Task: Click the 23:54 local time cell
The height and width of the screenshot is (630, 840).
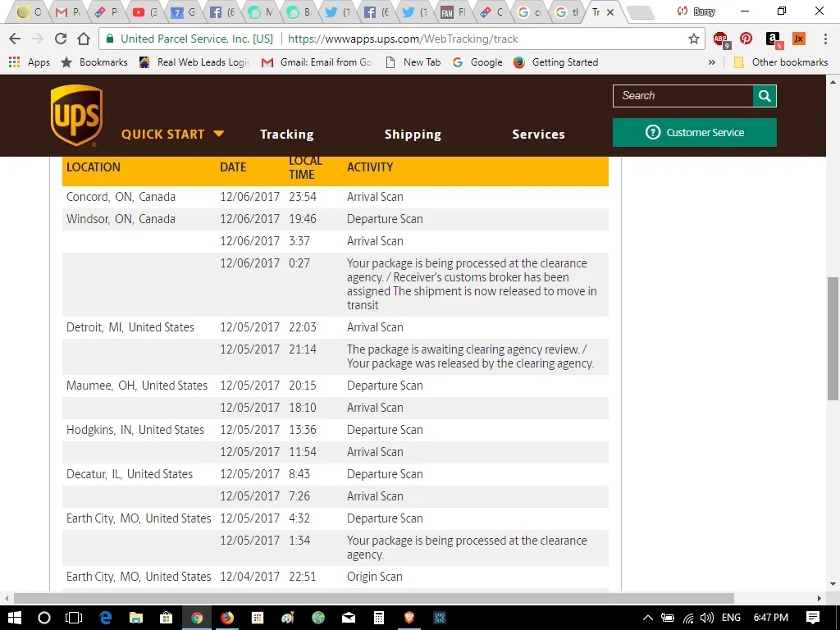Action: 303,197
